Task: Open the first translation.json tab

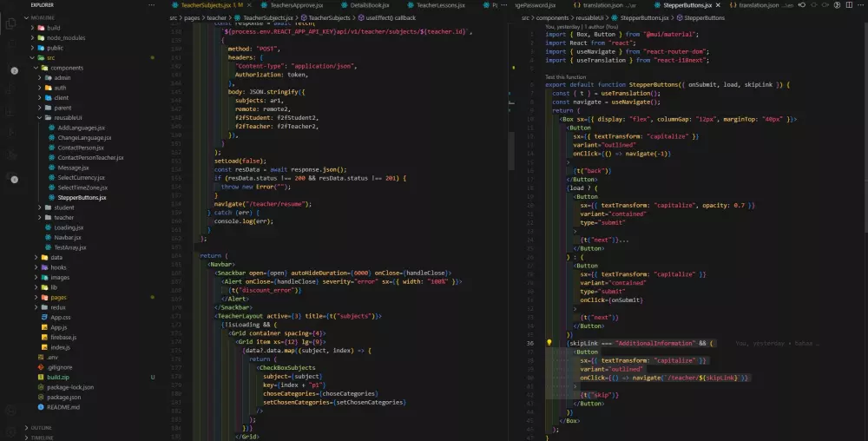Action: (605, 5)
